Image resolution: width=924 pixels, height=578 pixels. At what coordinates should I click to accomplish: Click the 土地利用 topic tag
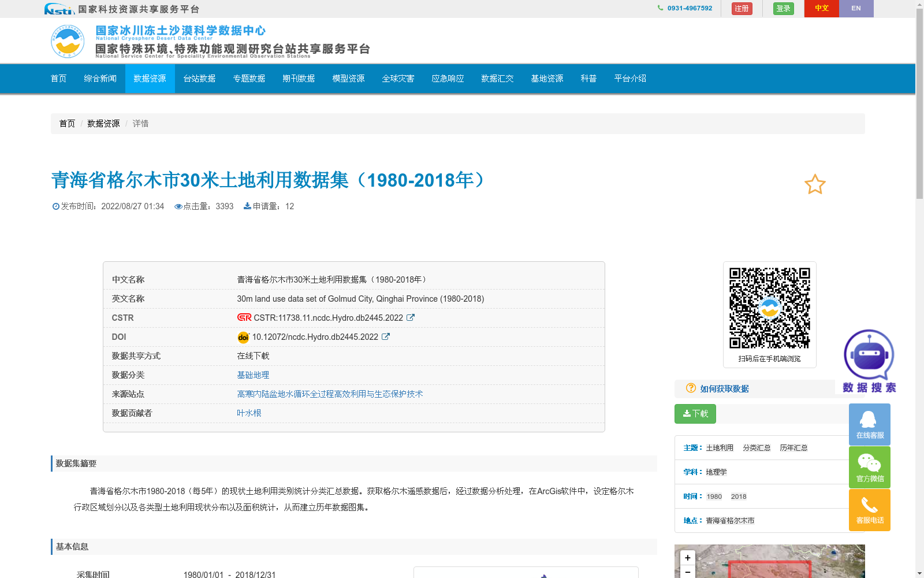(x=720, y=448)
